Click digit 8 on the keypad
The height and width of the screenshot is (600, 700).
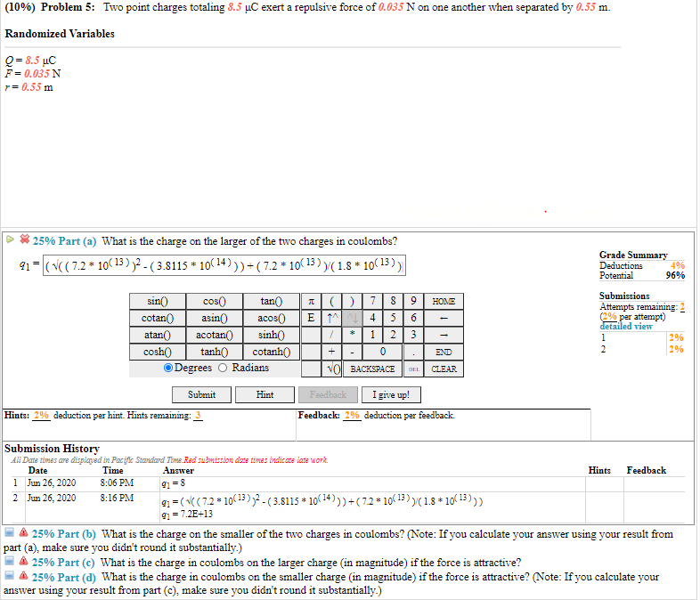pyautogui.click(x=394, y=301)
